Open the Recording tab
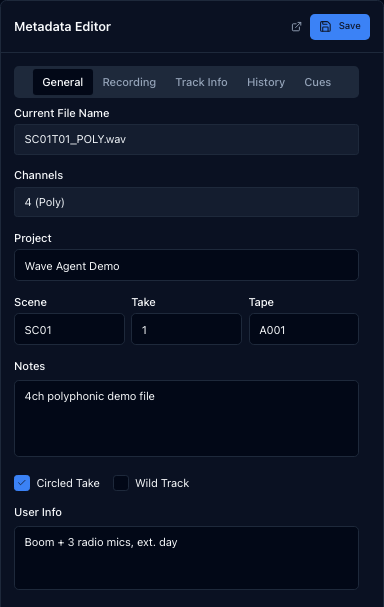The width and height of the screenshot is (384, 607). pyautogui.click(x=129, y=82)
